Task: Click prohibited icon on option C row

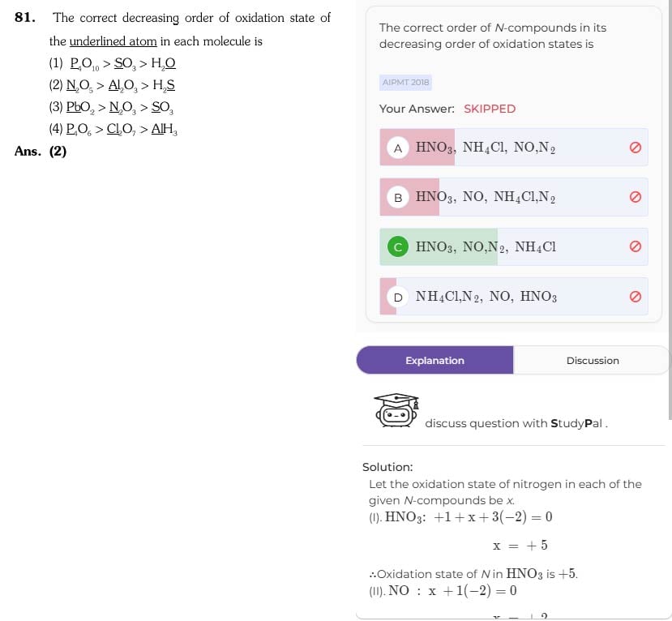Action: [x=636, y=246]
